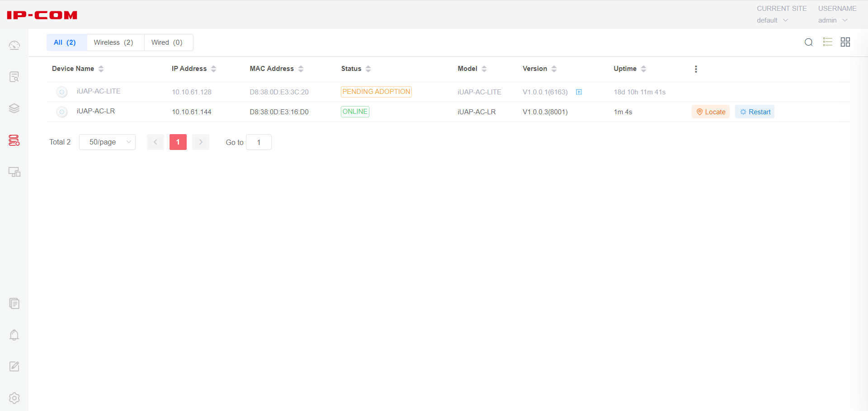Screen dimensions: 868x411
Task: Open the log search icon in sidebar
Action: 14,77
